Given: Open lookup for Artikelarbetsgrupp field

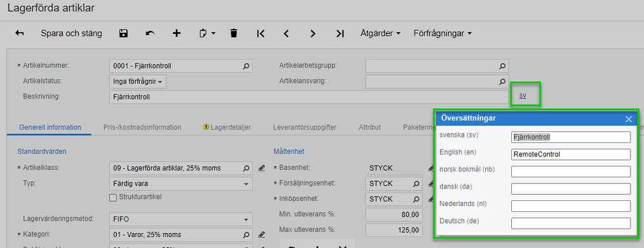Looking at the screenshot, I should (502, 66).
